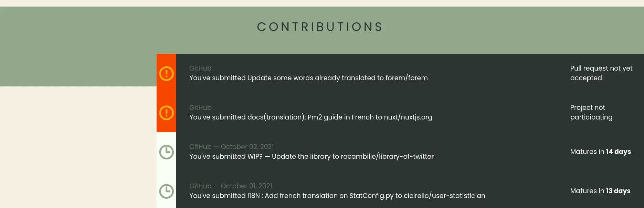644x208 pixels.
Task: Click the clock icon for the user-statistician contribution
Action: point(166,191)
